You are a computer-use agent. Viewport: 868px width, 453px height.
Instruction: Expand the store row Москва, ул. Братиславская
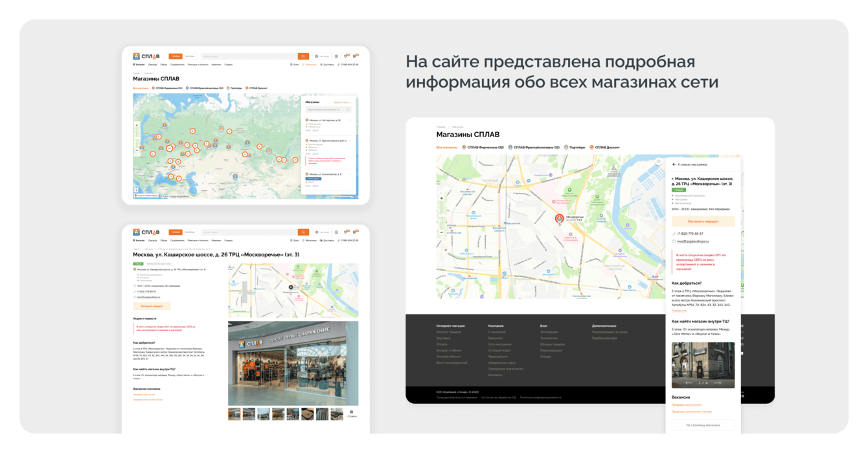329,140
